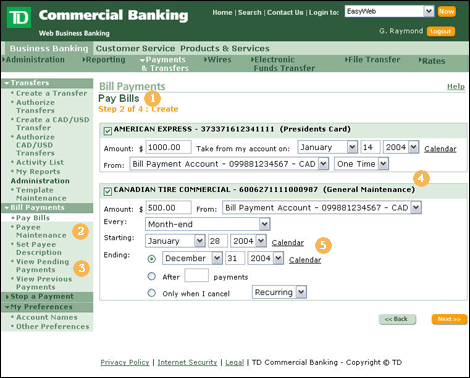
Task: Open the Privacy Policy footer link
Action: (x=125, y=362)
